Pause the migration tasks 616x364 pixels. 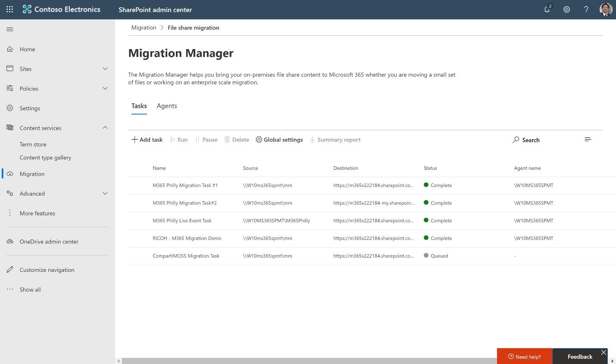(x=206, y=140)
